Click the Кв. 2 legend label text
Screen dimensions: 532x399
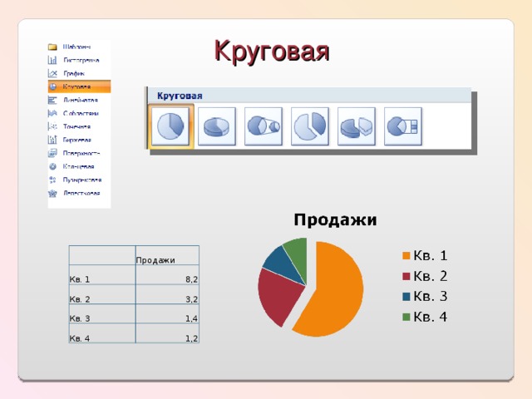tap(431, 276)
